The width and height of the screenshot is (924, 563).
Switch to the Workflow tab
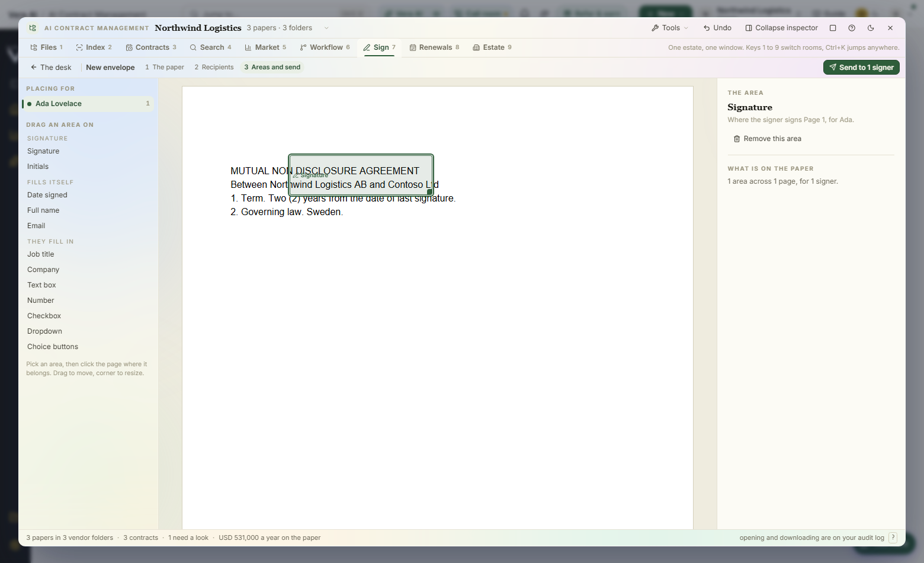point(325,47)
